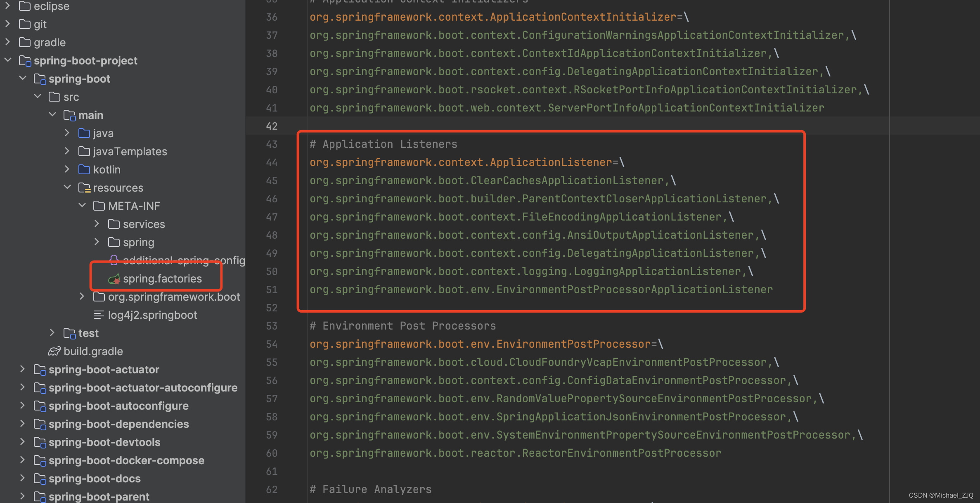This screenshot has width=980, height=503.
Task: Collapse the resources folder chevron
Action: point(67,187)
